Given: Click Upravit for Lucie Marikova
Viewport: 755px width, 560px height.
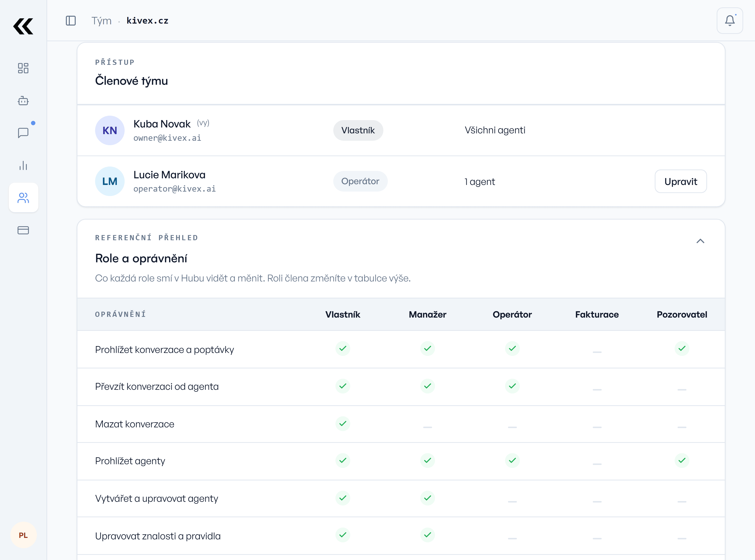Looking at the screenshot, I should click(x=680, y=181).
